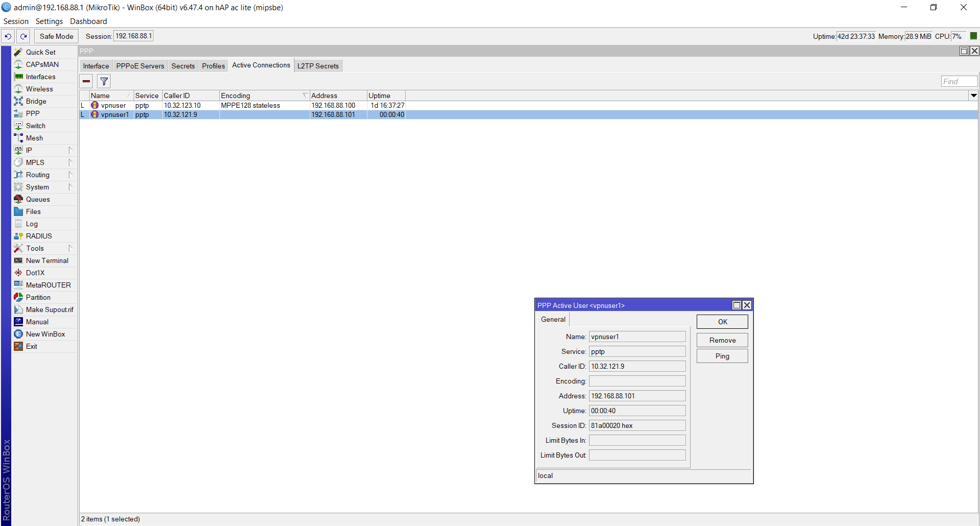The height and width of the screenshot is (526, 980).
Task: Select the Active Connections tab
Action: [x=261, y=65]
